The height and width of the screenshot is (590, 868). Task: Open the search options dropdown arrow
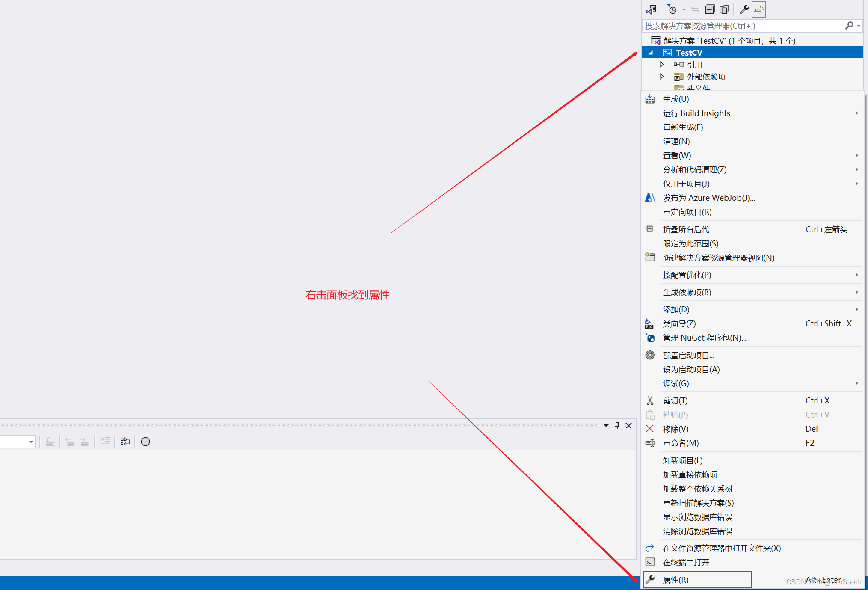(859, 26)
